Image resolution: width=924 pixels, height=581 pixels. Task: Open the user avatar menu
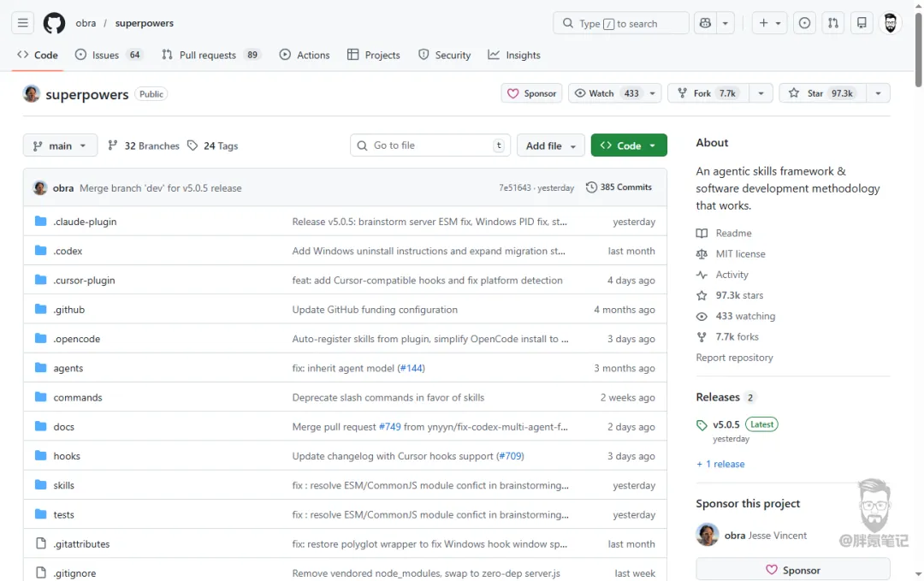tap(891, 23)
